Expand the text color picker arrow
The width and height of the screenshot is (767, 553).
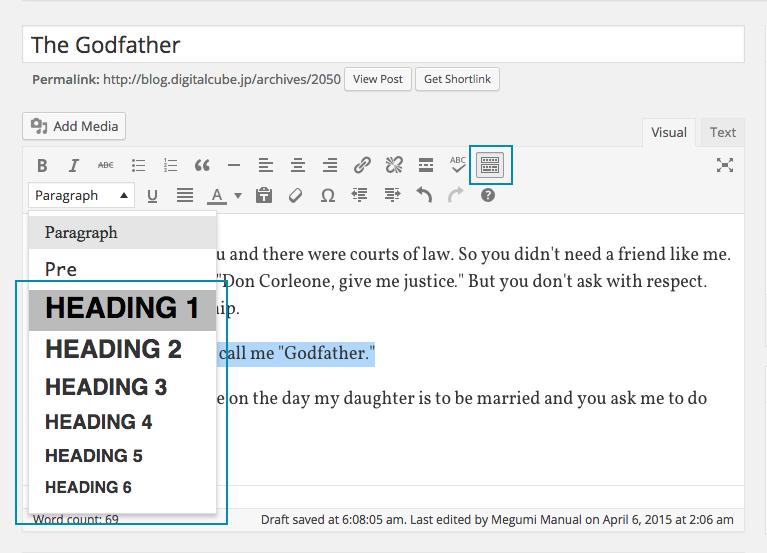pyautogui.click(x=238, y=196)
